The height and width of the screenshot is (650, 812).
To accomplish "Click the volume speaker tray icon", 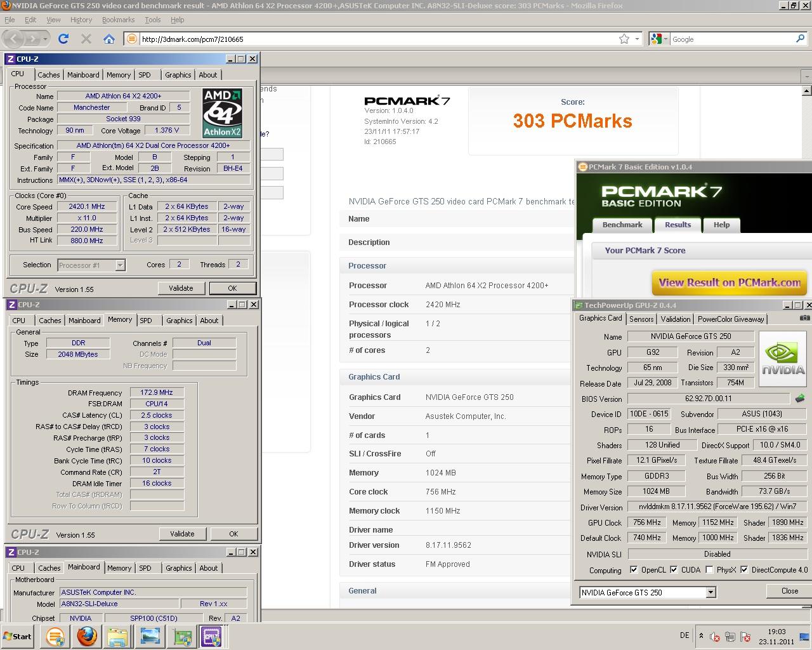I will click(715, 637).
